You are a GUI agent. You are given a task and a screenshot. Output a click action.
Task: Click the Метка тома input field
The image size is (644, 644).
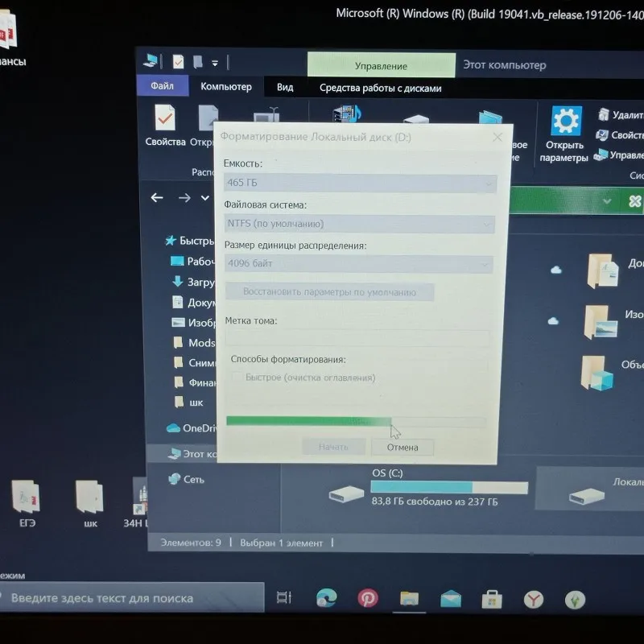(357, 338)
